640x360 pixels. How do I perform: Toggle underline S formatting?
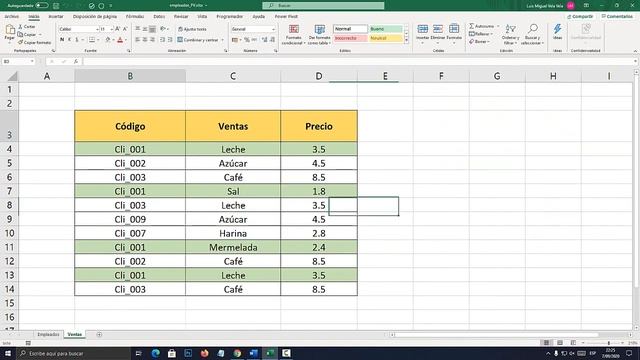[x=76, y=40]
